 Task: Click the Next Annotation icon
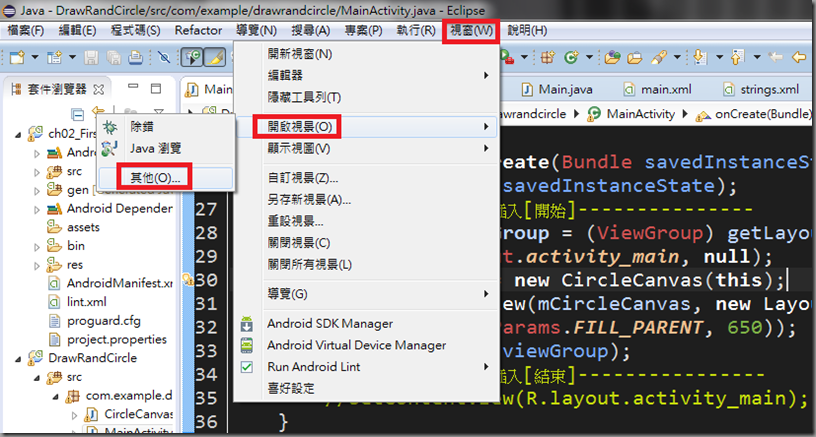click(x=701, y=57)
